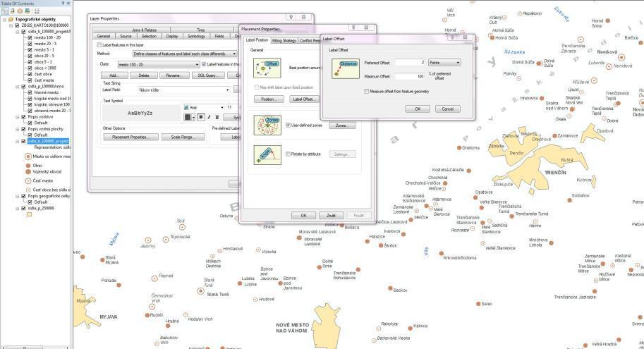Toggle mesto 100 - 20 label class checkbox
The image size is (644, 349).
[x=30, y=37]
